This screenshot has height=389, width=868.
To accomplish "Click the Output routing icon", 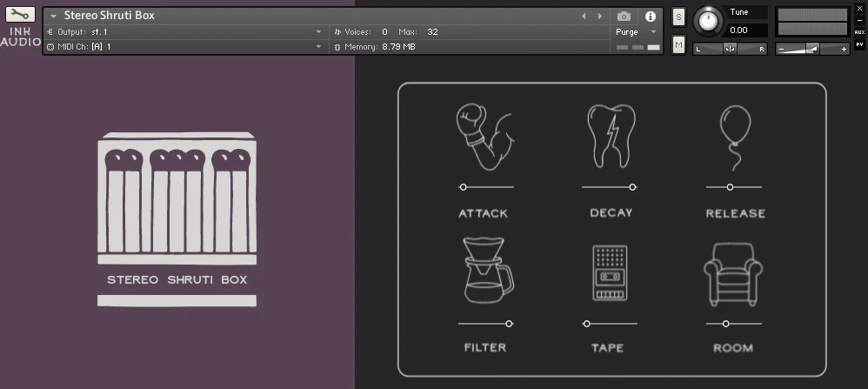I will [50, 32].
